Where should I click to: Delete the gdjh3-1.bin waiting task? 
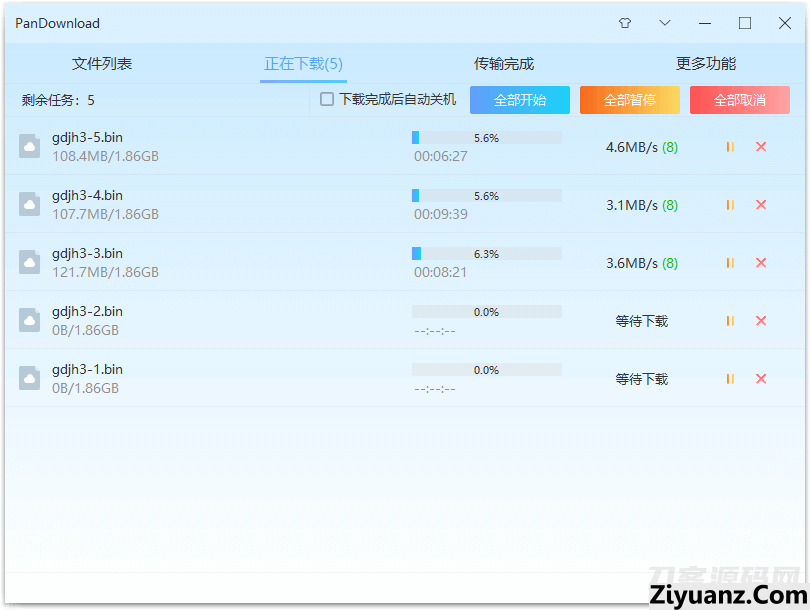click(761, 379)
